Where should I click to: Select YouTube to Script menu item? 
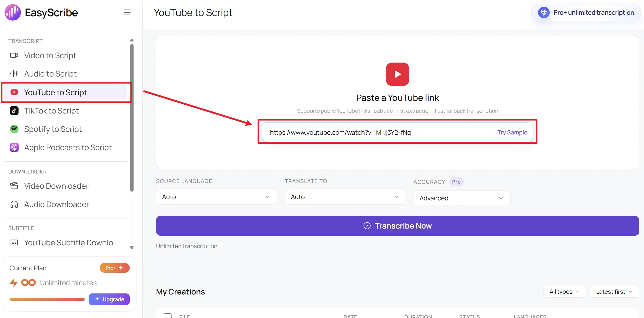pos(66,92)
